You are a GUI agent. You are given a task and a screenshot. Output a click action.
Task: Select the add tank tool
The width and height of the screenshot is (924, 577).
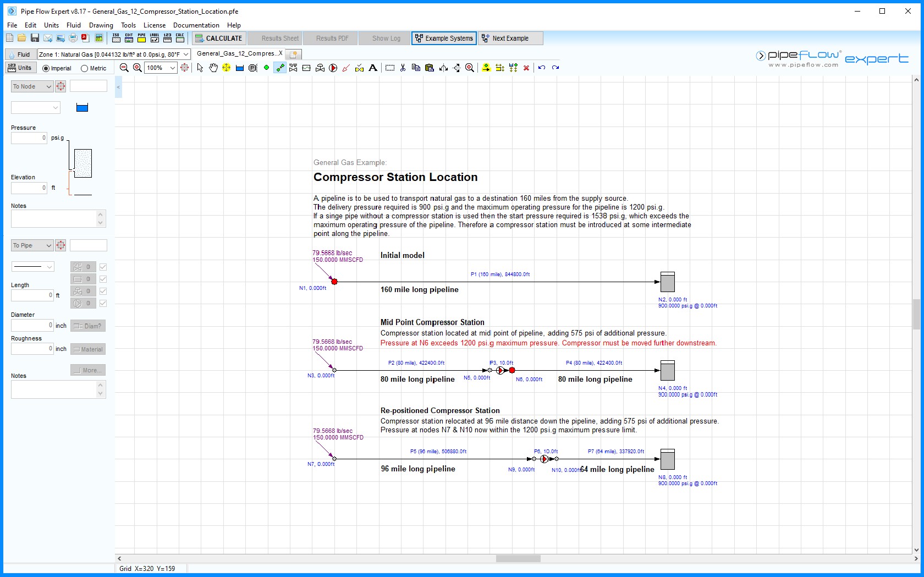pyautogui.click(x=240, y=68)
